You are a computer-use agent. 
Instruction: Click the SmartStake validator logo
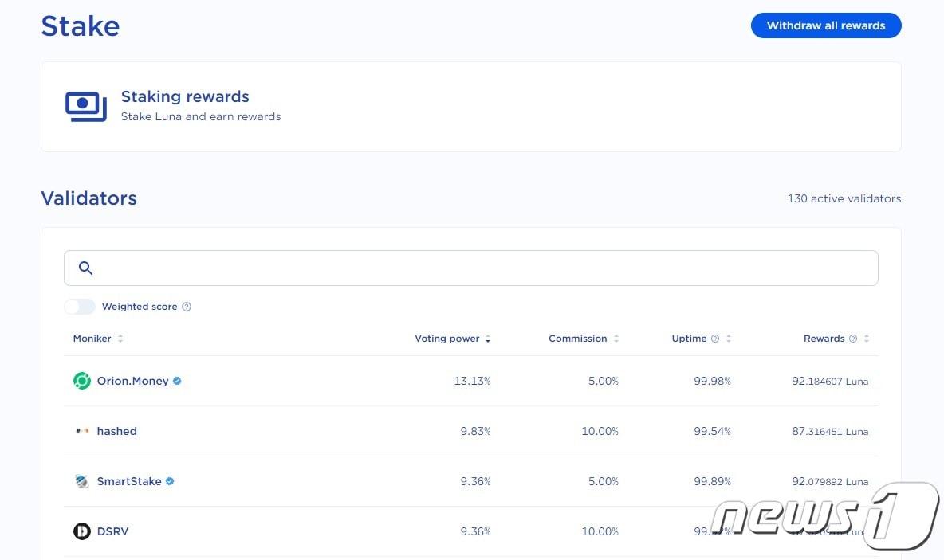82,481
